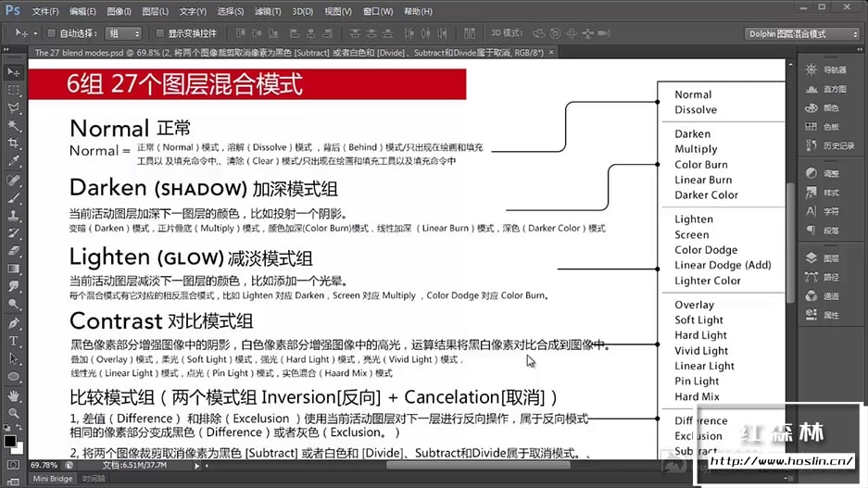This screenshot has width=868, height=488.
Task: Toggle the 显示变换控件 checkbox
Action: tap(160, 33)
